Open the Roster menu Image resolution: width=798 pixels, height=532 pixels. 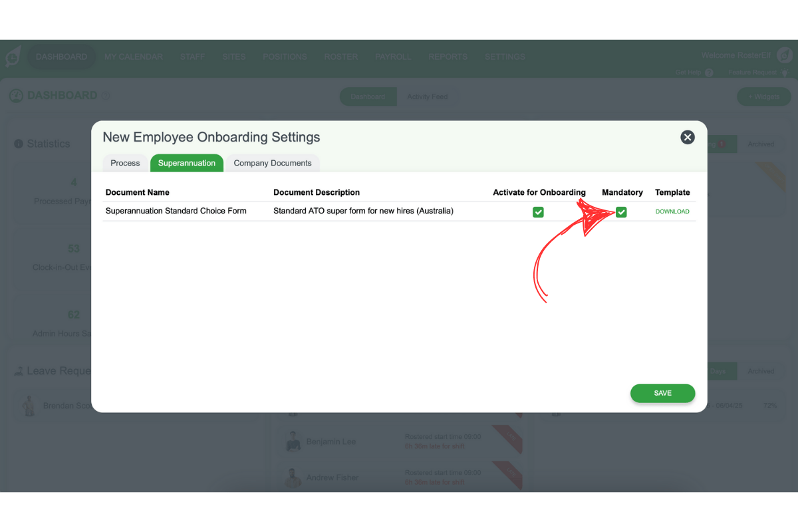click(x=341, y=57)
